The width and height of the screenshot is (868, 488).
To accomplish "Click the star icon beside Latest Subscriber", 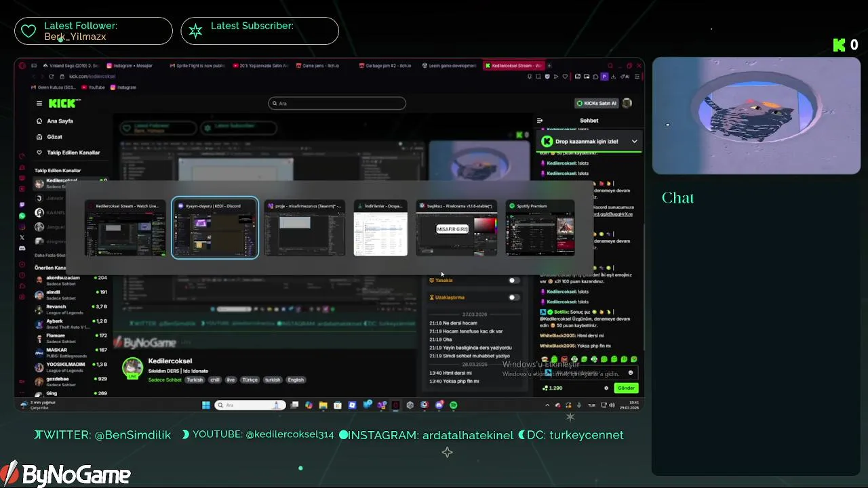I will (x=195, y=31).
